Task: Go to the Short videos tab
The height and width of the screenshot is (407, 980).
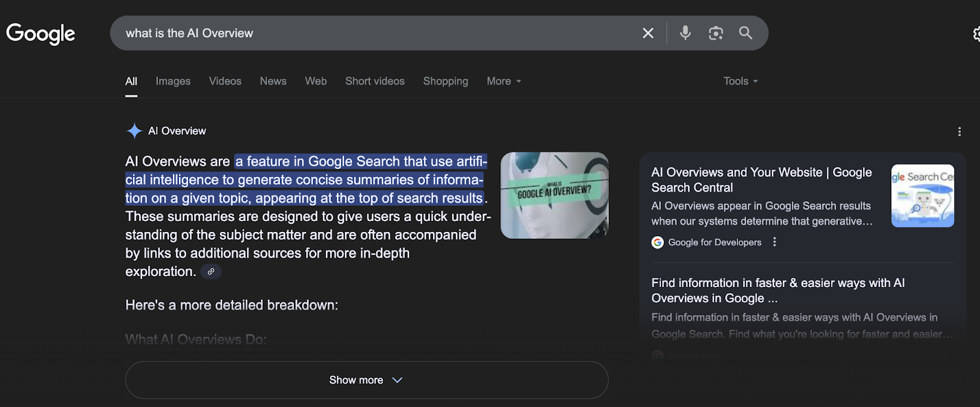Action: 375,81
